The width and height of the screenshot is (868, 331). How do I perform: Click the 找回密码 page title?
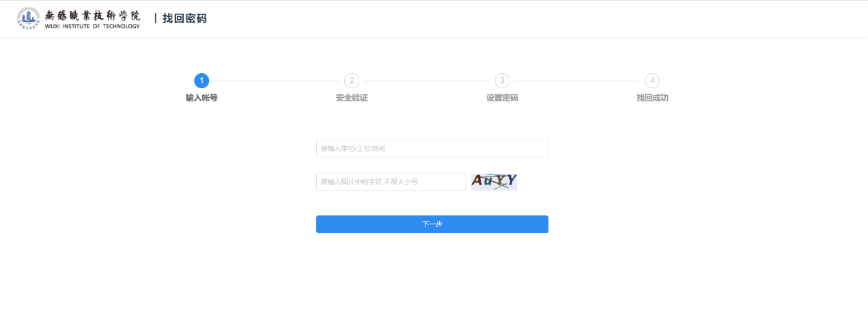184,18
